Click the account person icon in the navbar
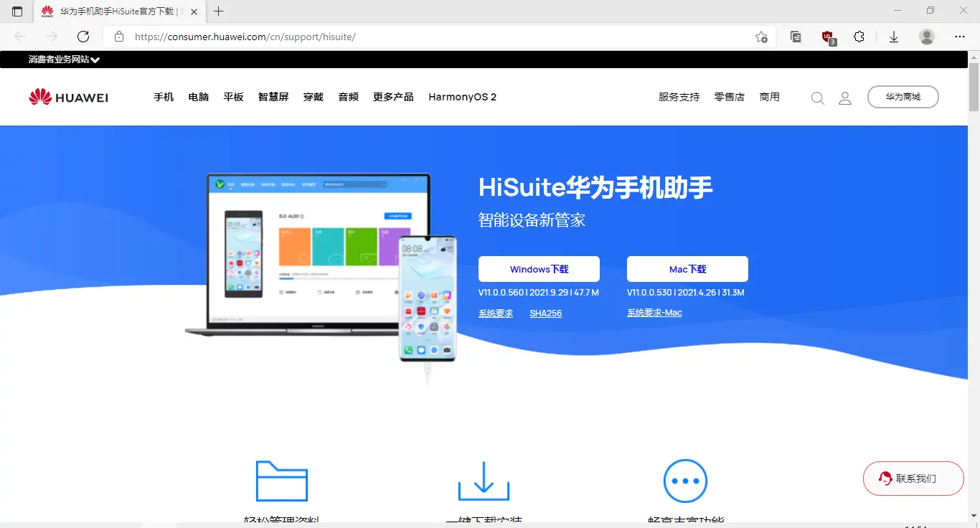Viewport: 980px width, 528px height. (x=844, y=97)
